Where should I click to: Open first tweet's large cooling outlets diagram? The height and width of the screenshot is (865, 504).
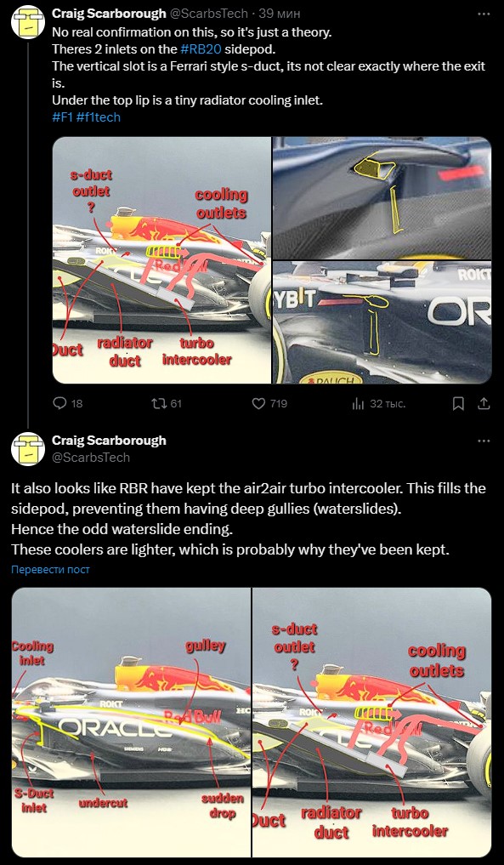(161, 259)
